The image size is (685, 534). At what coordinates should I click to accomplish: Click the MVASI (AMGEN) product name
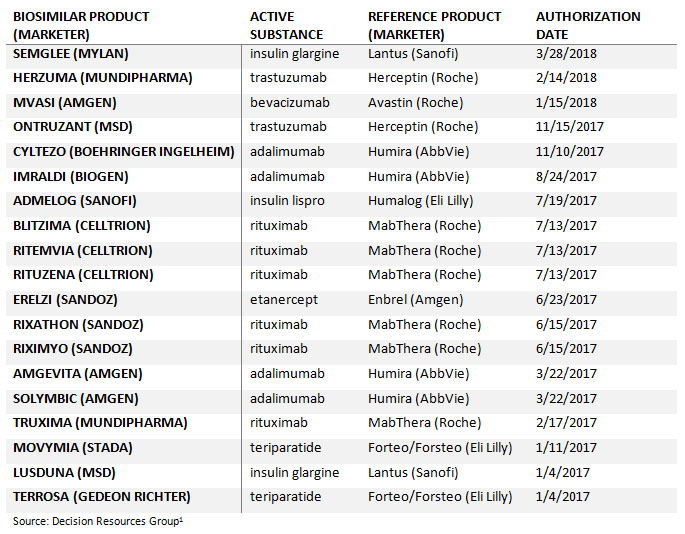coord(64,102)
